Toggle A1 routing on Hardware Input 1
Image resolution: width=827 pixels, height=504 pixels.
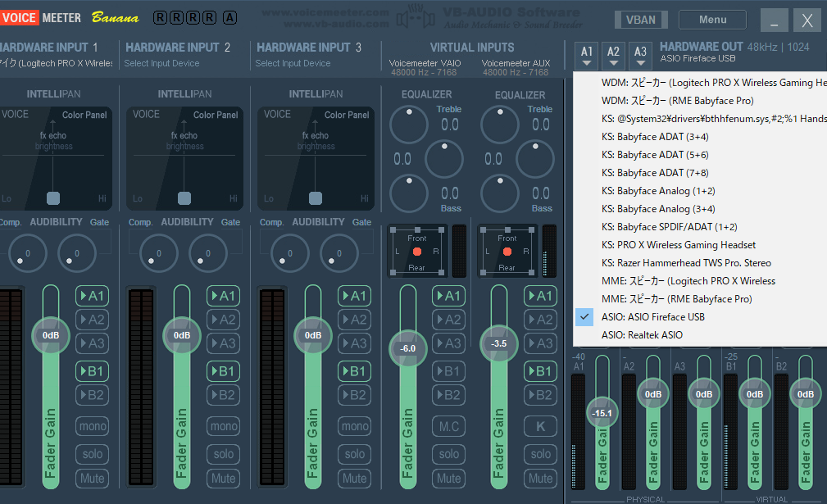coord(93,296)
